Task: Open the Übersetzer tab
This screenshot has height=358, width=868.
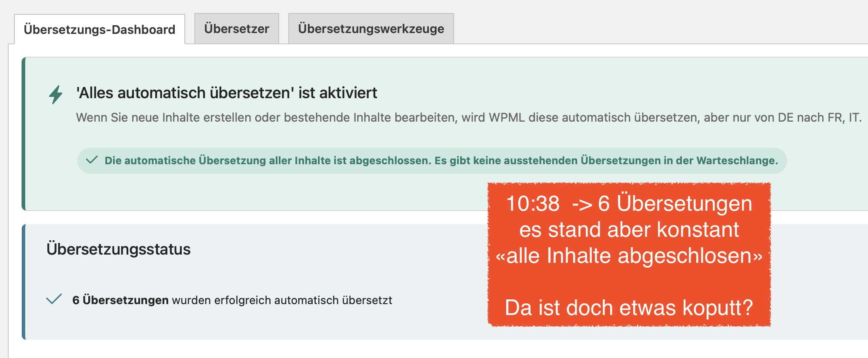Action: (x=237, y=29)
